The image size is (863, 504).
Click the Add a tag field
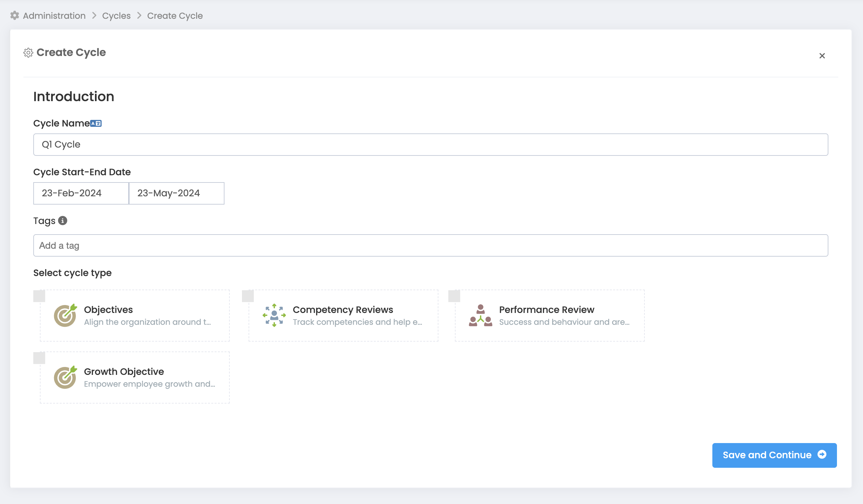(431, 245)
